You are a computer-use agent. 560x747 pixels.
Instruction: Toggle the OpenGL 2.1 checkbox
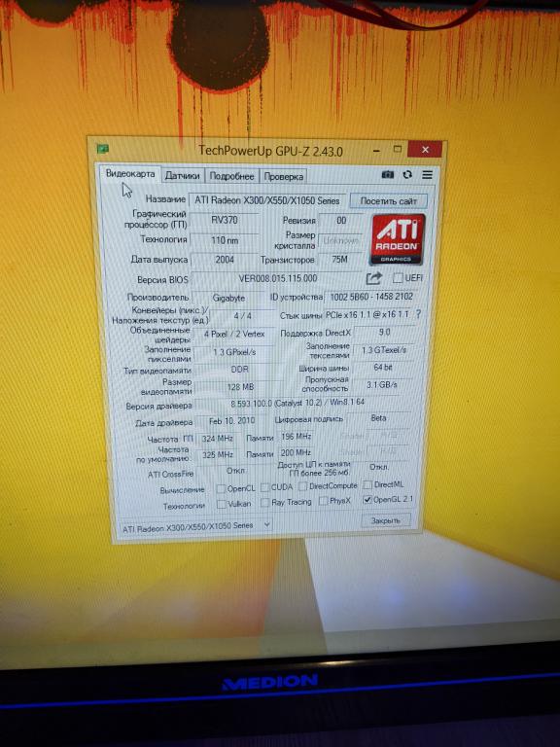tap(367, 500)
